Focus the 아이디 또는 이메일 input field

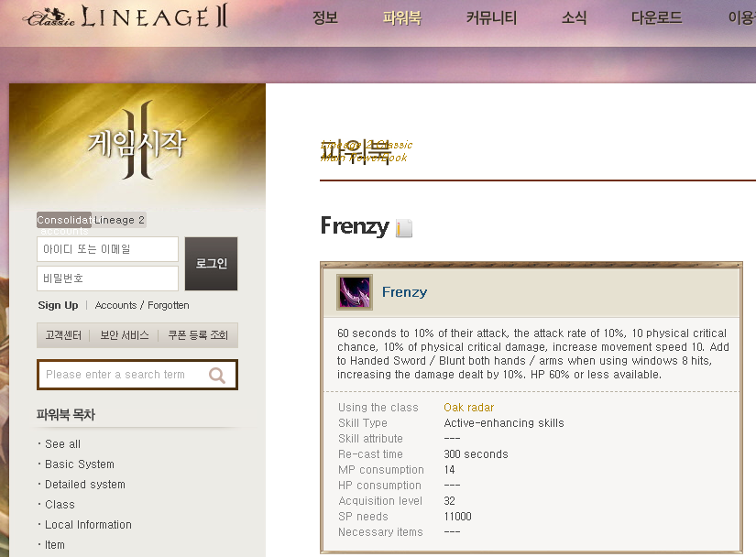click(107, 249)
